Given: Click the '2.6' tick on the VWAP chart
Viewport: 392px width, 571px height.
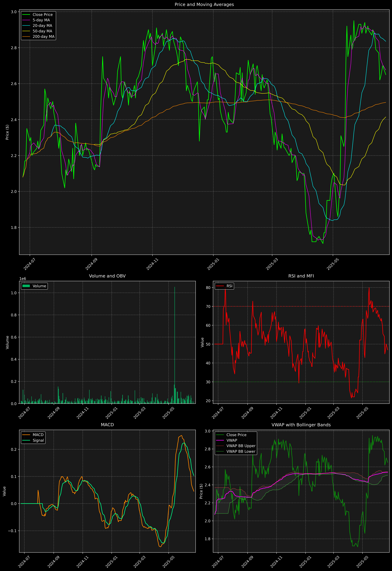Looking at the screenshot, I should 208,467.
